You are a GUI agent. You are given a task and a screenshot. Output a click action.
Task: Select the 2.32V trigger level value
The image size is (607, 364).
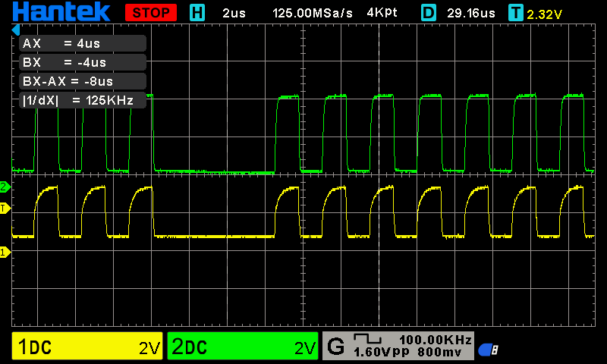tap(544, 14)
